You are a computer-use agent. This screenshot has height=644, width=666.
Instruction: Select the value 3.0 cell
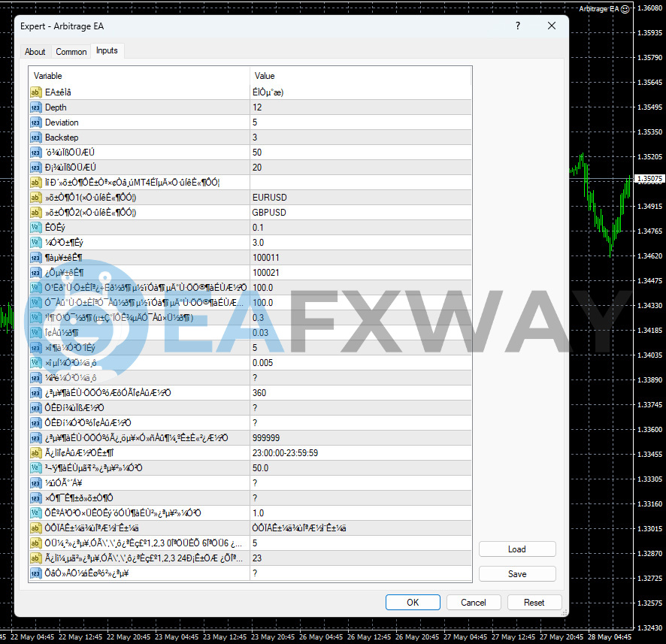361,243
